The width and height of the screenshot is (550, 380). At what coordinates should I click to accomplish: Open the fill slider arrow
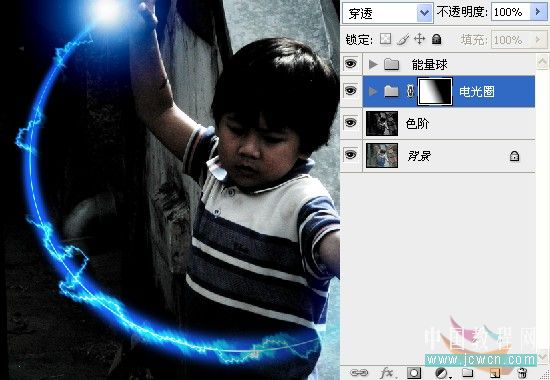538,40
